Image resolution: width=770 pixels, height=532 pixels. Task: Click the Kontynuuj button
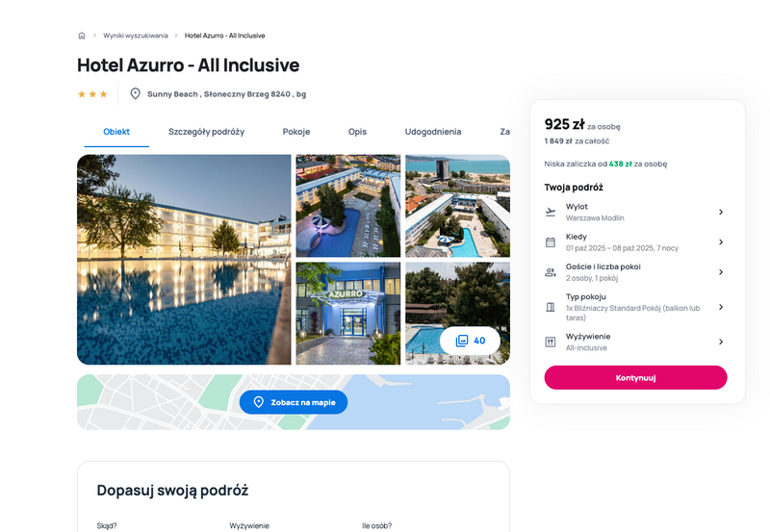tap(635, 377)
